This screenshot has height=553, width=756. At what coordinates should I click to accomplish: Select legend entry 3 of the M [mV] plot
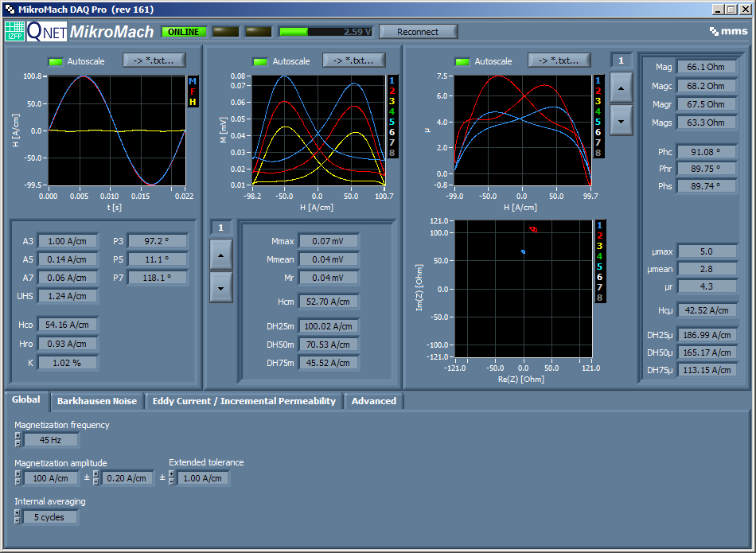tap(392, 101)
